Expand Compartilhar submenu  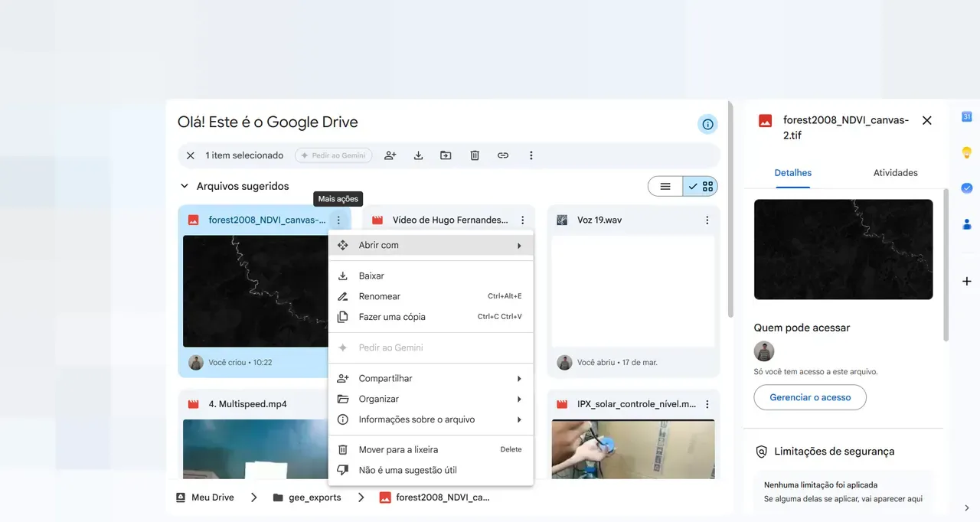click(x=431, y=378)
